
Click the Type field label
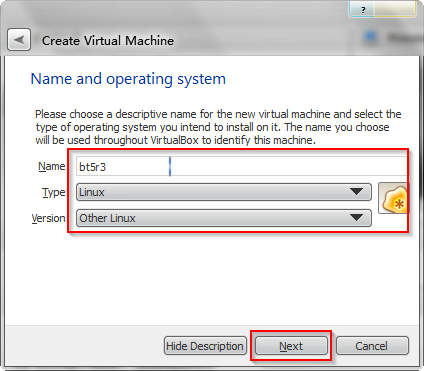(x=53, y=192)
